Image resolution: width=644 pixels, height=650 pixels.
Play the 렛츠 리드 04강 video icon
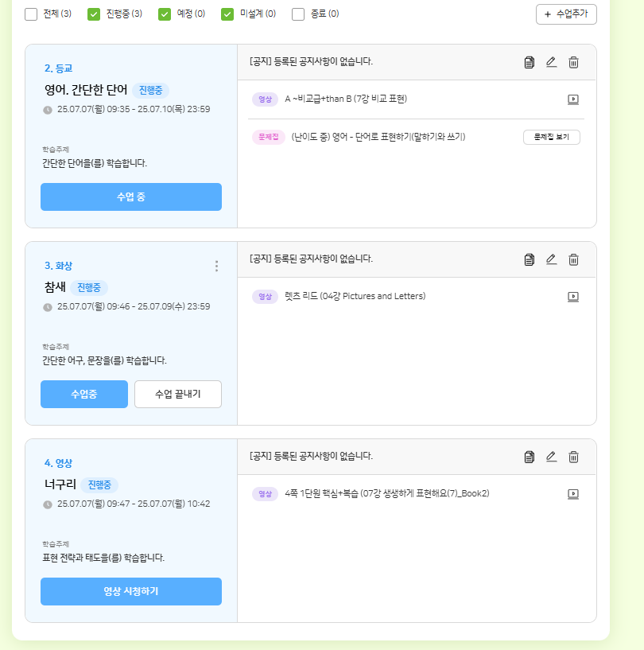coord(572,297)
